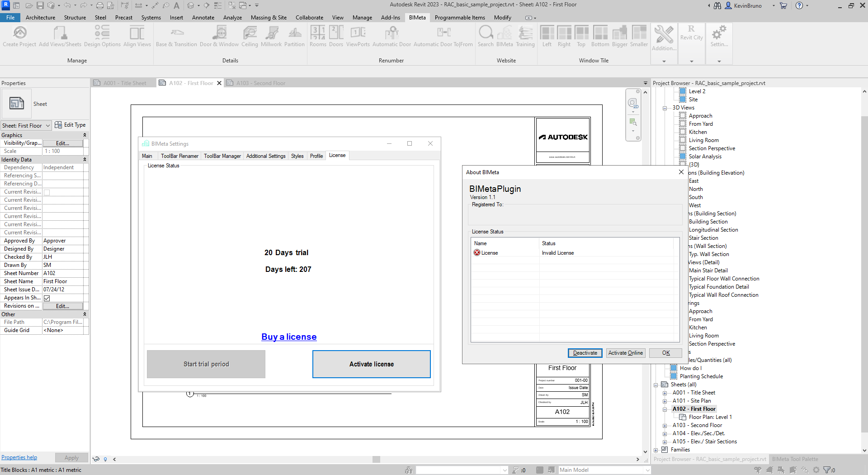Tile windows to Top
Image resolution: width=868 pixels, height=475 pixels.
click(581, 36)
